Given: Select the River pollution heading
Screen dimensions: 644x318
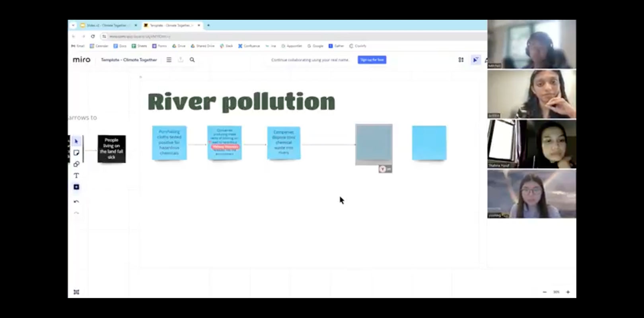Looking at the screenshot, I should tap(241, 101).
